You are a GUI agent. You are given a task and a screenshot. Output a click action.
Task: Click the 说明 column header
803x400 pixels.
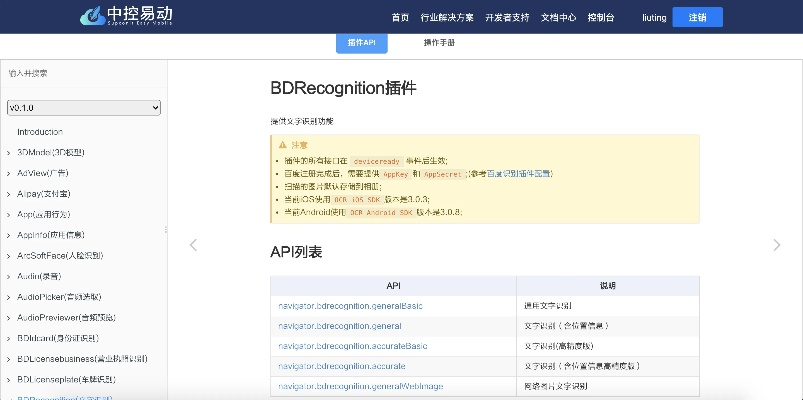[607, 286]
